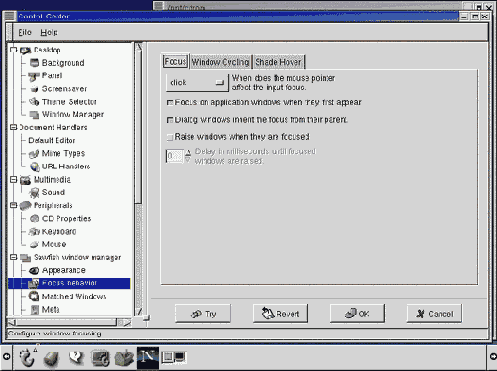Click the Cancel button
This screenshot has height=371, width=497.
[x=434, y=314]
